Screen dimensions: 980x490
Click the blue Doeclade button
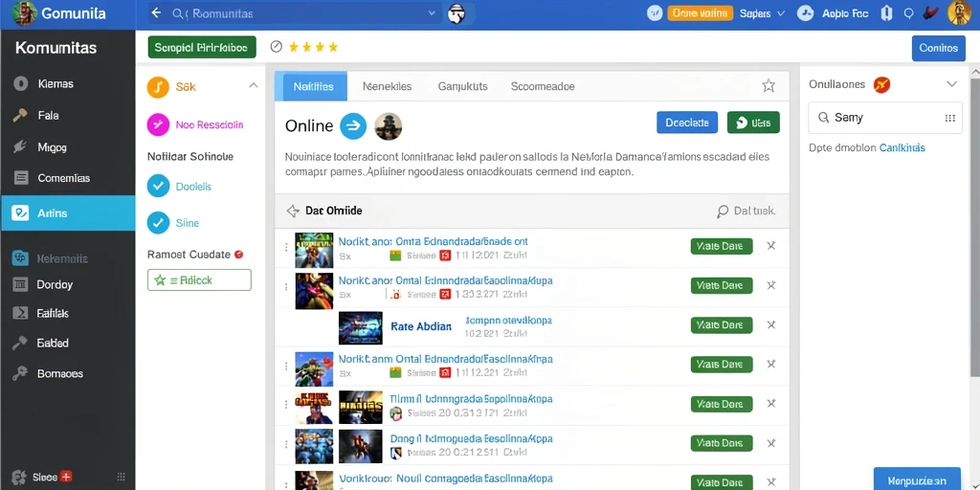pos(687,122)
